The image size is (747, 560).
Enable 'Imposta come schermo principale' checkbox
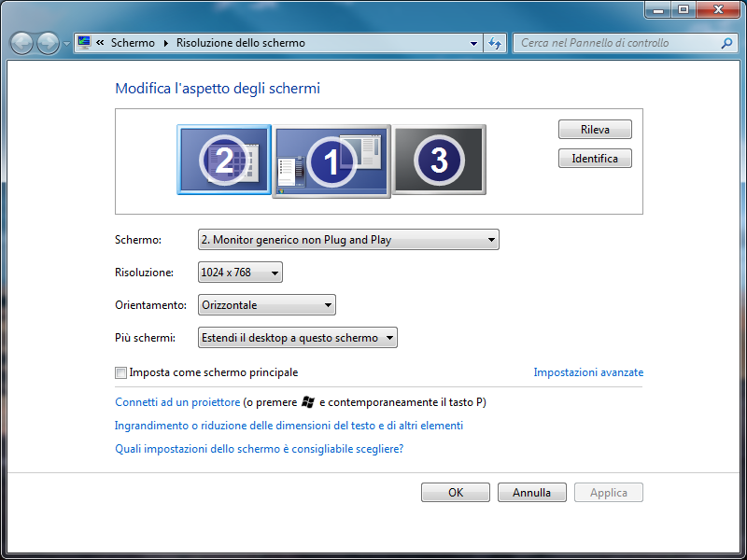point(120,372)
